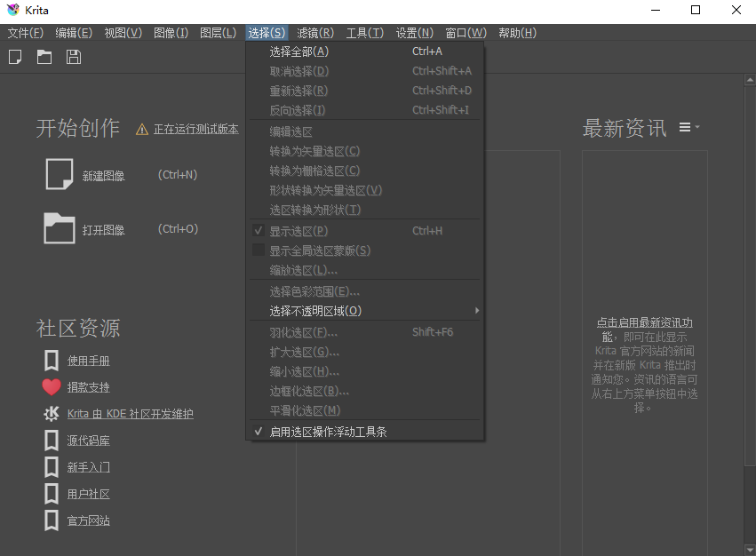Image resolution: width=756 pixels, height=556 pixels.
Task: Open the 源代码库 link
Action: [88, 441]
